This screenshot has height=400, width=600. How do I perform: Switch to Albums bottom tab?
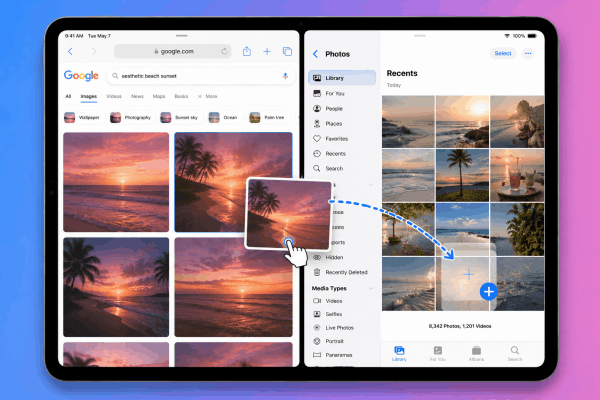[x=476, y=353]
